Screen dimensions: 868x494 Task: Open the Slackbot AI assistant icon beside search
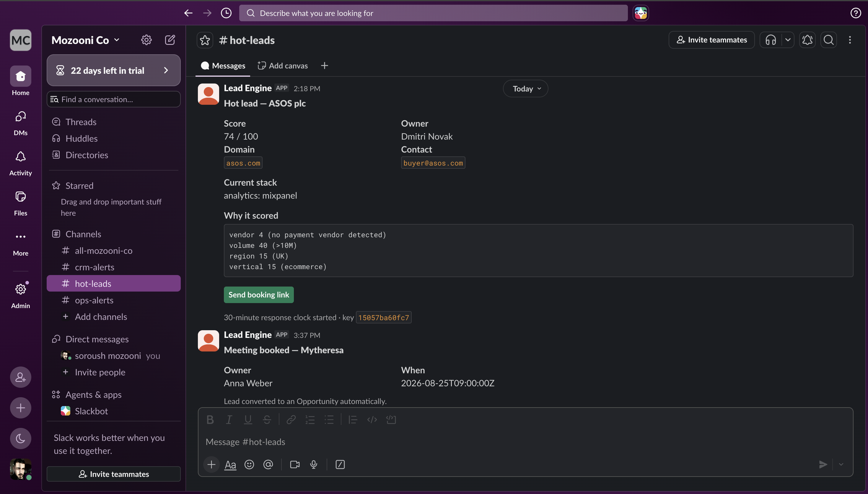(641, 13)
